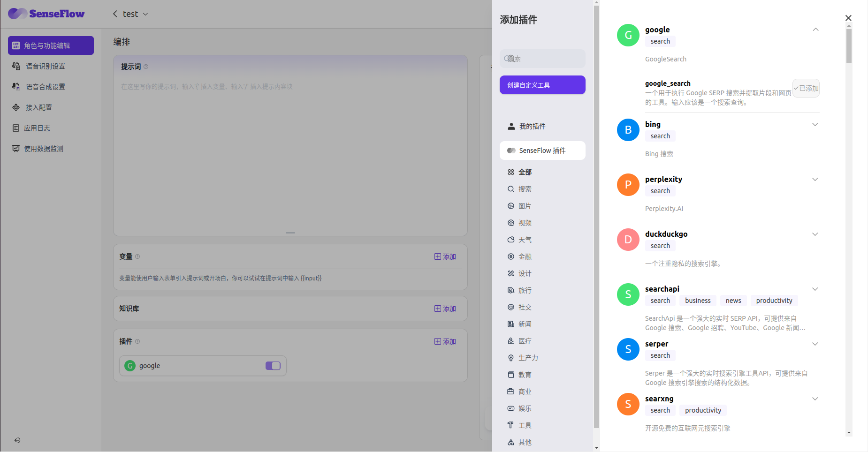Filter plugins by 工具 category

coord(520,425)
